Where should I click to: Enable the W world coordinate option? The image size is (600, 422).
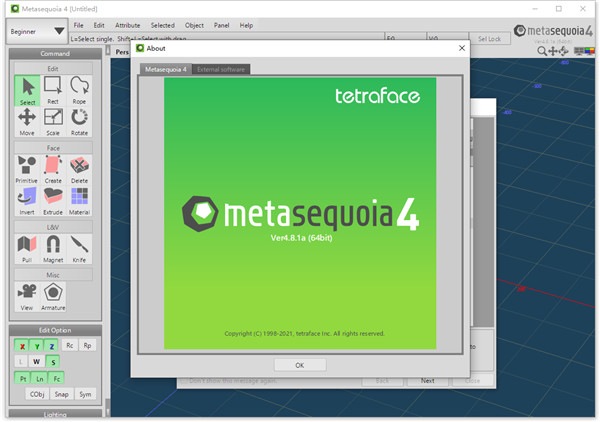[x=37, y=362]
